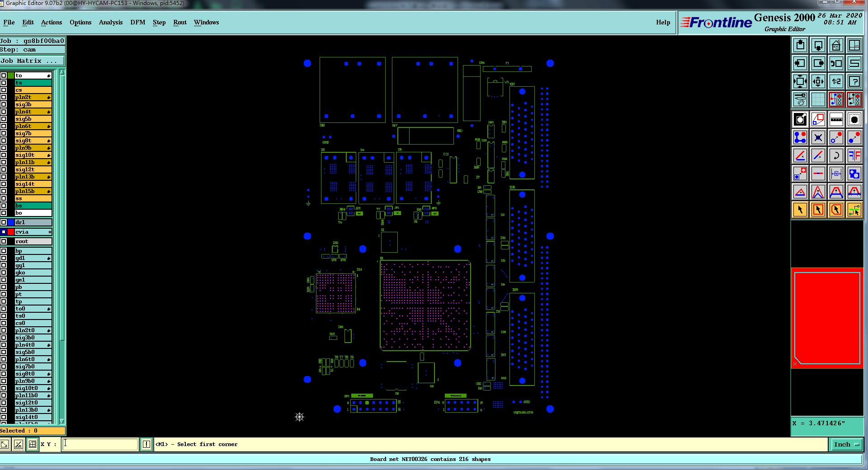The width and height of the screenshot is (868, 470).
Task: Click the red color swatch of cvia
Action: coord(11,232)
